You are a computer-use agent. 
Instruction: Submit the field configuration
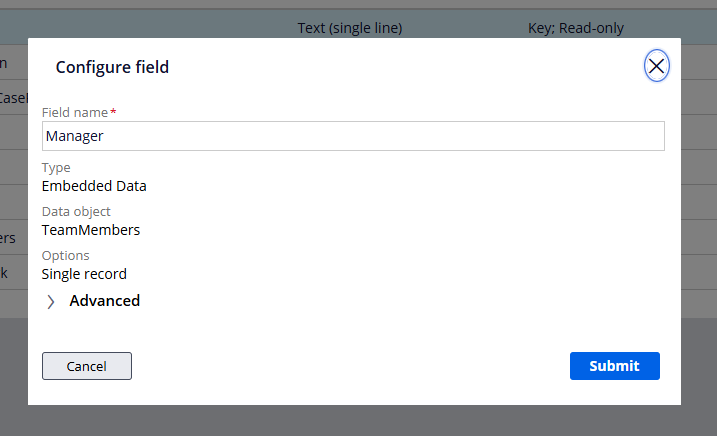[x=614, y=366]
